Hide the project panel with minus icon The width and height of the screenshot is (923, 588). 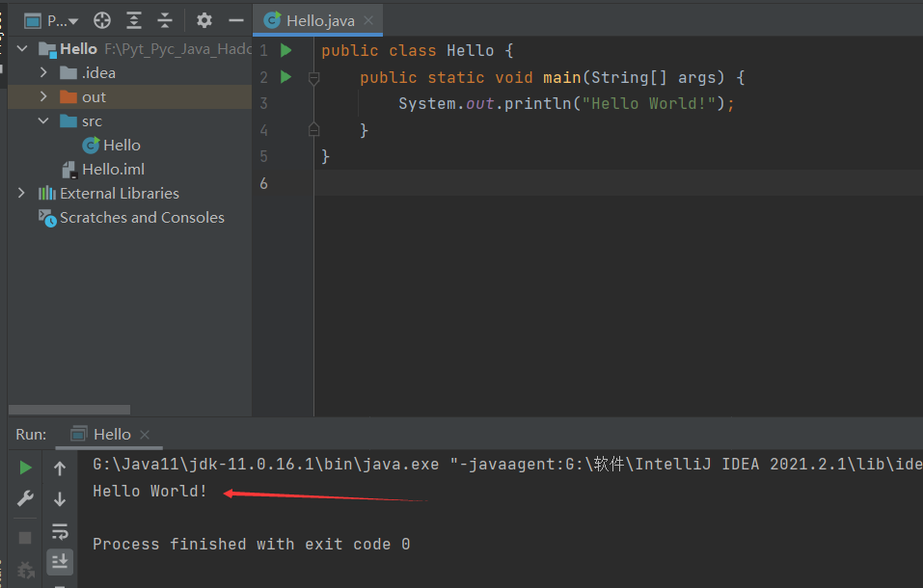pyautogui.click(x=236, y=20)
